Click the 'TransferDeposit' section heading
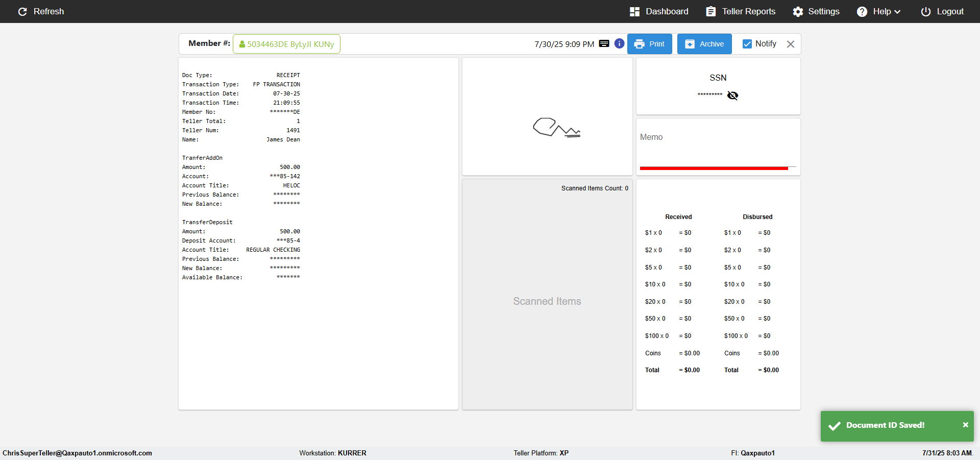Viewport: 980px width, 460px height. 207,222
